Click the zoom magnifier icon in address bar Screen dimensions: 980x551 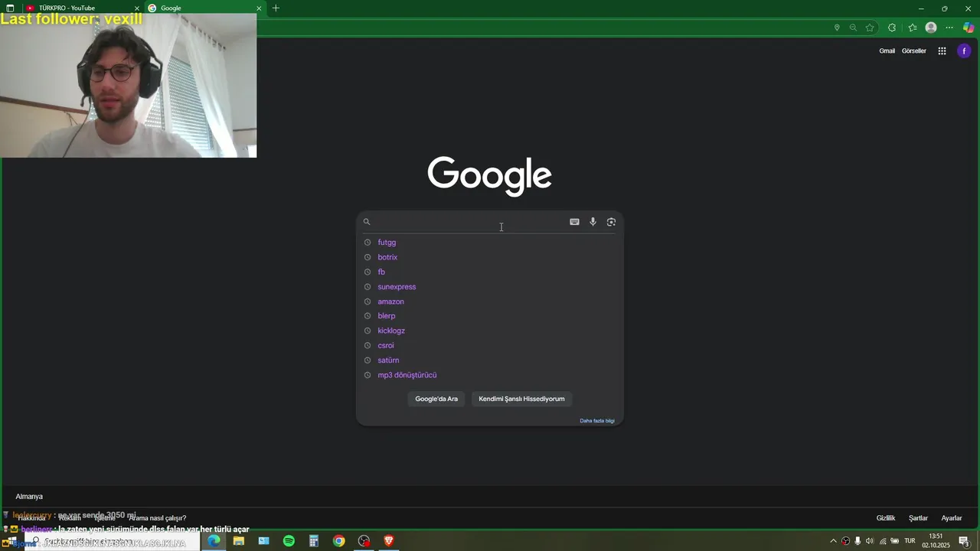pyautogui.click(x=853, y=28)
